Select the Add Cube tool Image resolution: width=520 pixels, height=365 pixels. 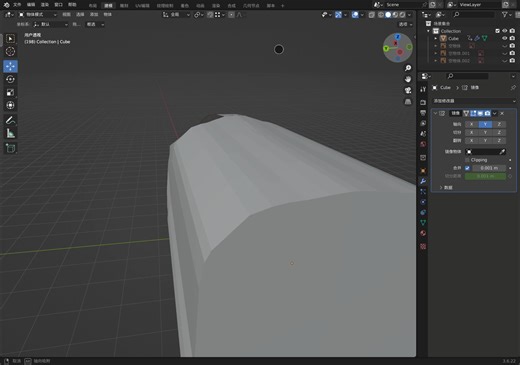(10, 148)
